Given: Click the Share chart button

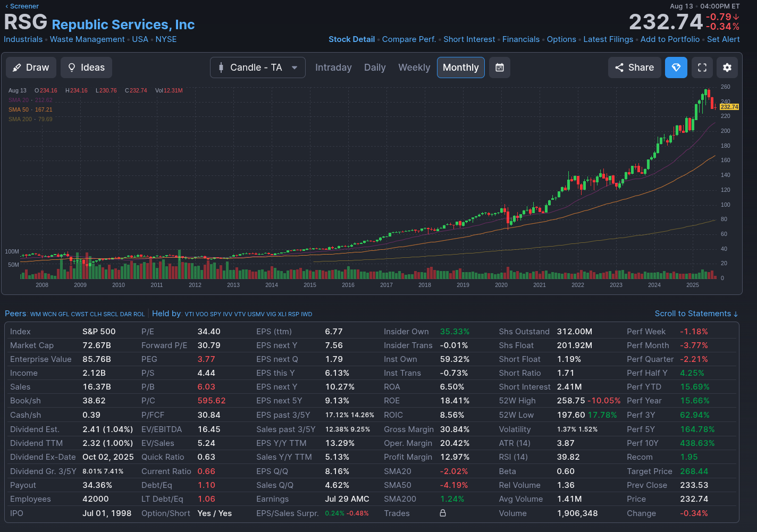Looking at the screenshot, I should pyautogui.click(x=634, y=67).
